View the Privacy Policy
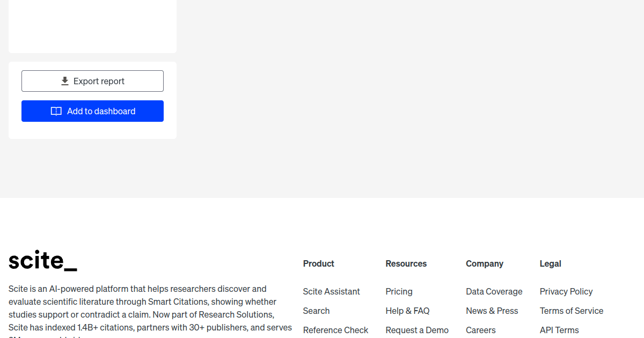 click(566, 291)
